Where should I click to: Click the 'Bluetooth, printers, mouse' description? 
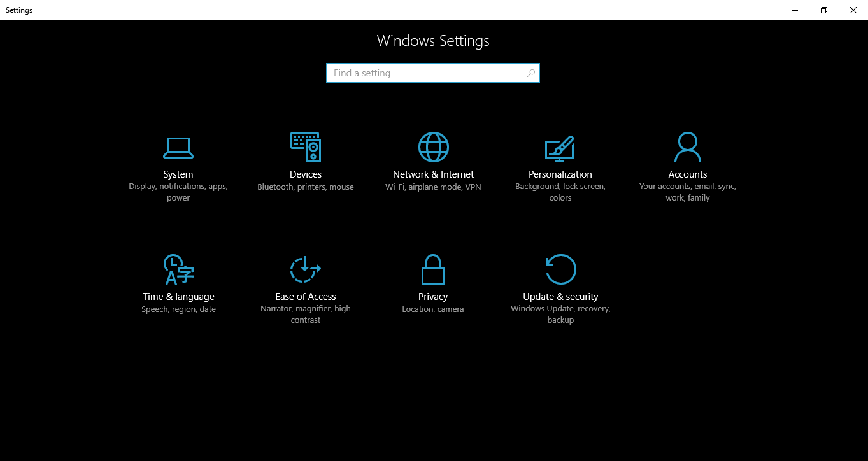coord(306,187)
